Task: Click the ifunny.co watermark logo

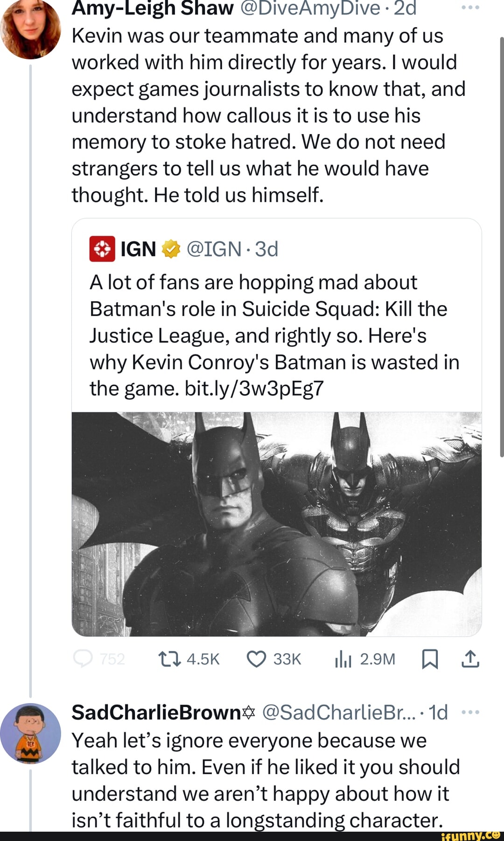Action: (470, 835)
